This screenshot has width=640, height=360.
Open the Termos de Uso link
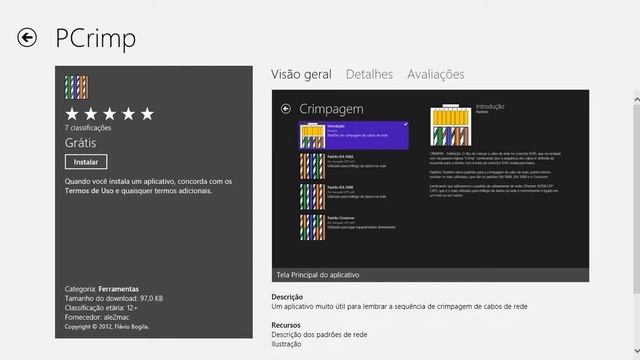[x=89, y=191]
